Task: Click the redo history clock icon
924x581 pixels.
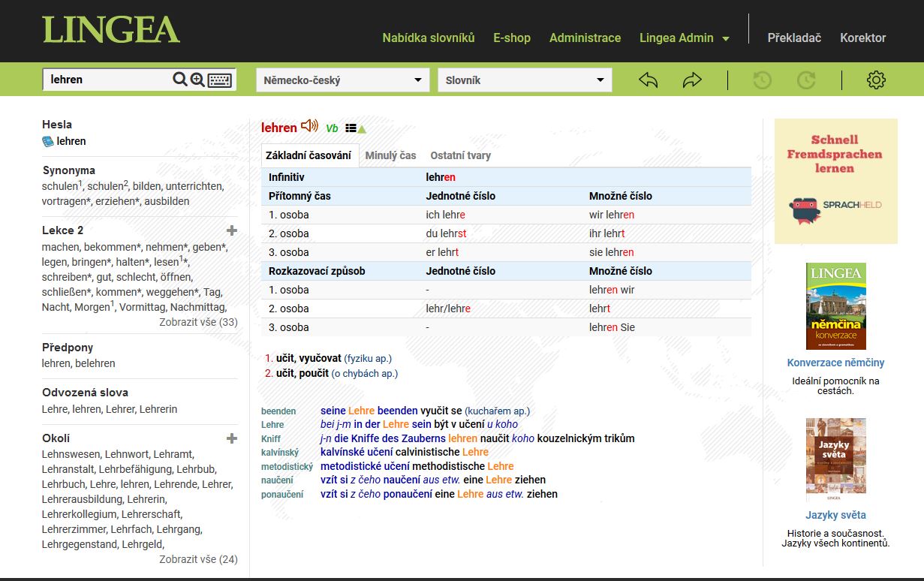Action: [x=806, y=80]
